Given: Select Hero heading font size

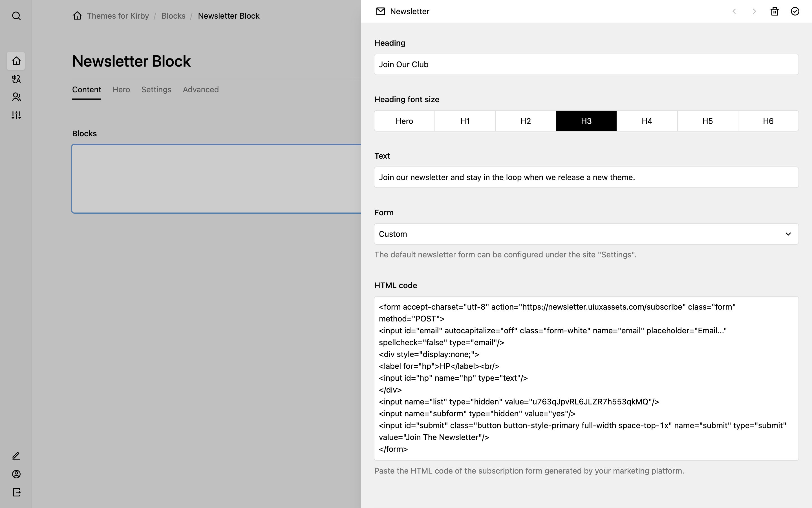Looking at the screenshot, I should (404, 121).
